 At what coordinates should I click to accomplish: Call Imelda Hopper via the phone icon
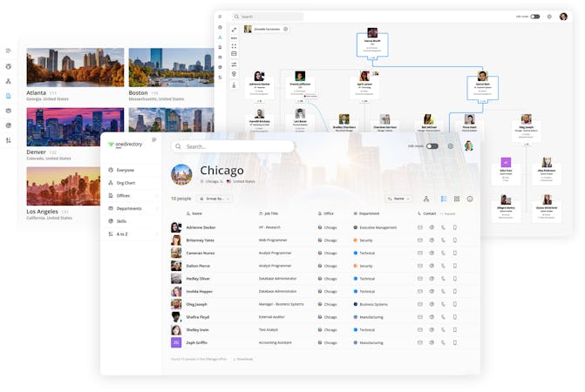coord(443,292)
